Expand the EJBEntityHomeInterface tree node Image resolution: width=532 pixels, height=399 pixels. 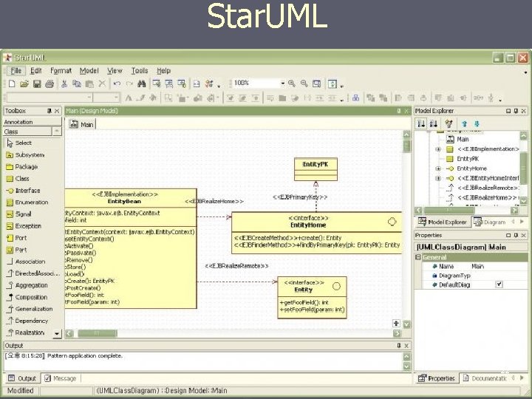(x=438, y=178)
